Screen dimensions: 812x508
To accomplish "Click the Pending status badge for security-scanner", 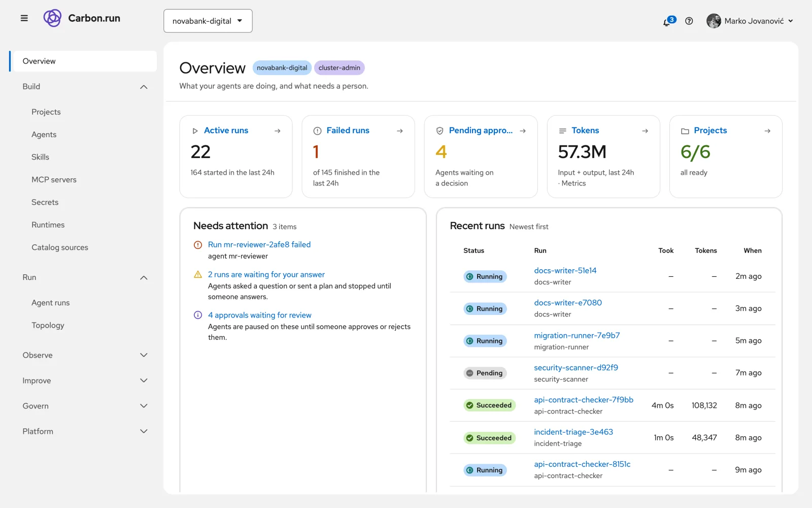I will click(x=485, y=373).
